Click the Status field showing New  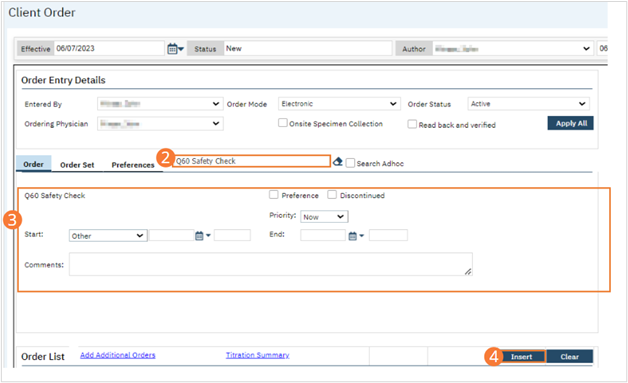308,48
